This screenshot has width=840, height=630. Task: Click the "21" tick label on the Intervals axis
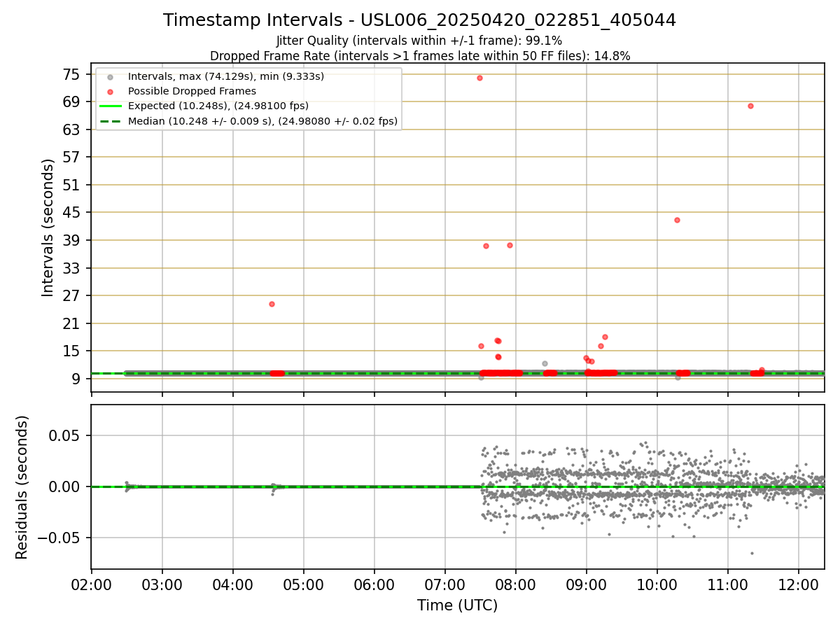tap(72, 323)
